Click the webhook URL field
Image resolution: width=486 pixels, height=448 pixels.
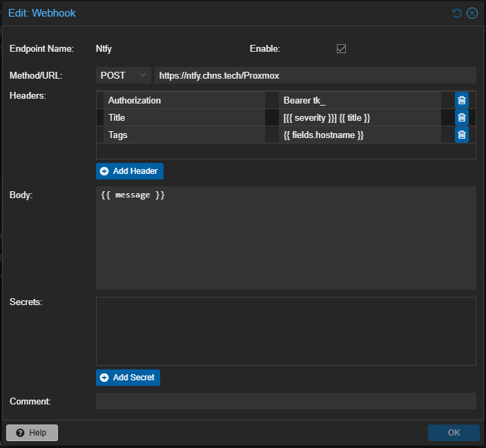(x=315, y=75)
